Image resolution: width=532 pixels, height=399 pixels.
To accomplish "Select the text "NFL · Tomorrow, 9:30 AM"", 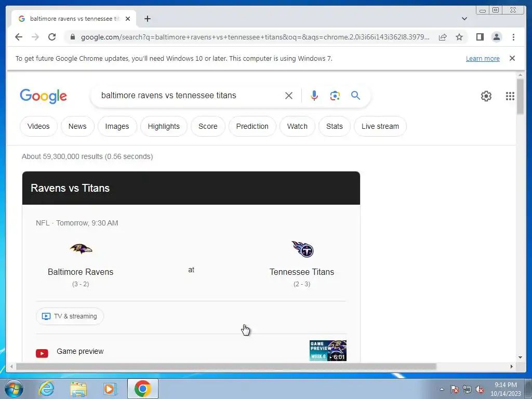I will (77, 223).
